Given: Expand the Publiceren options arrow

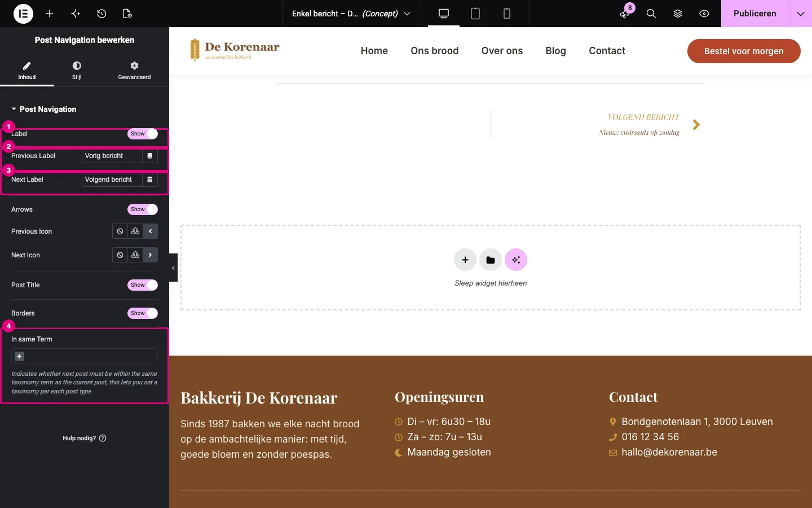Looking at the screenshot, I should (x=801, y=14).
